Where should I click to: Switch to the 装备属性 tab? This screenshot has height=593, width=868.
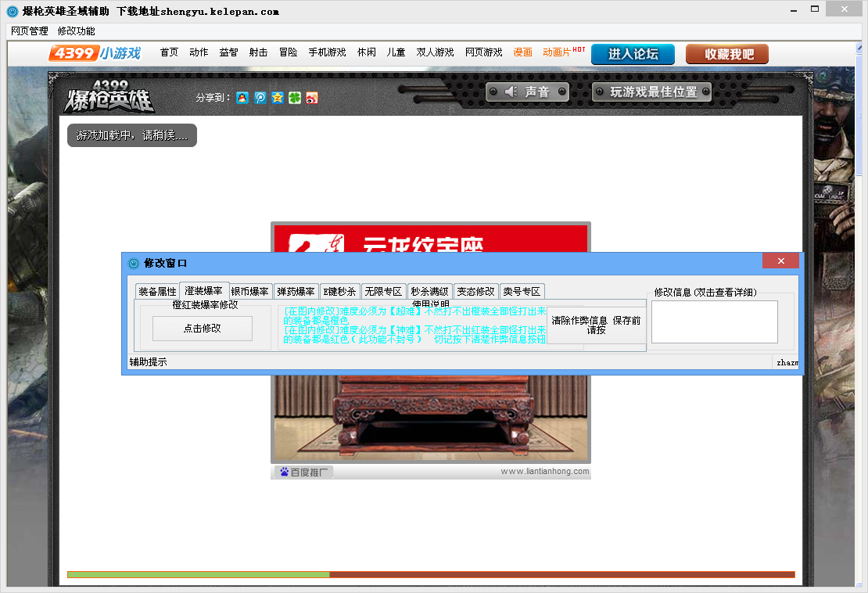[x=157, y=291]
